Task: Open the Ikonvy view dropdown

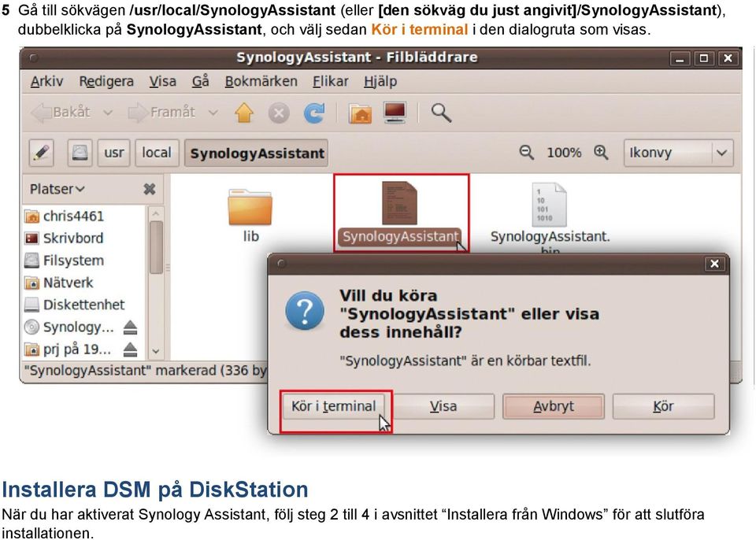Action: [678, 153]
